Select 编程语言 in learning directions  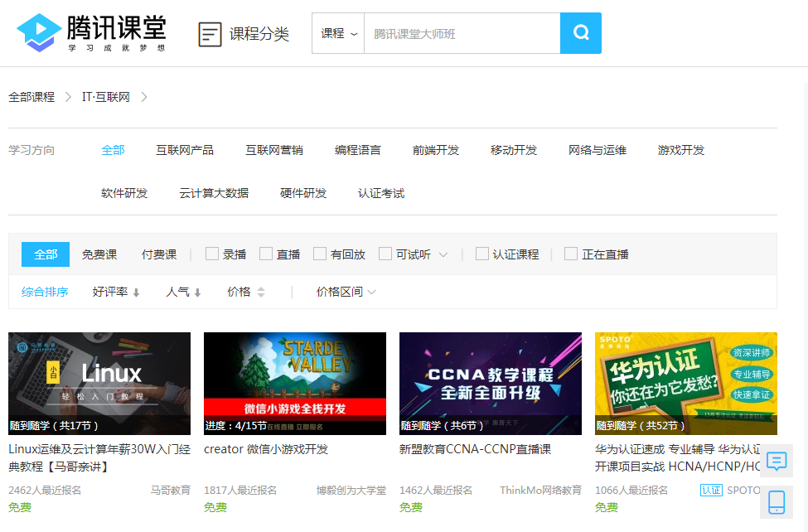point(356,150)
